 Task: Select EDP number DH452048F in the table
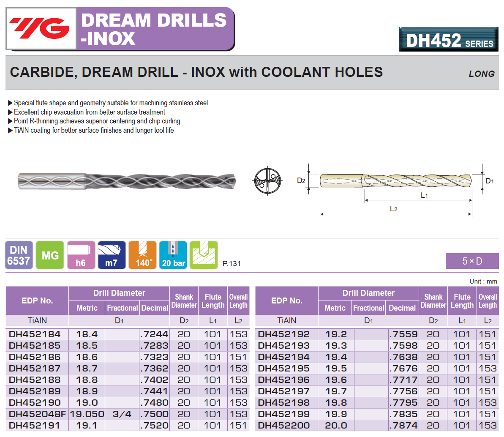point(37,414)
